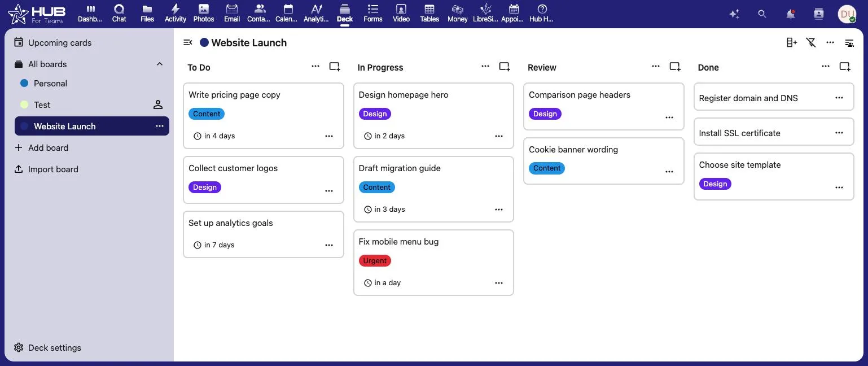Open the Contacts app
Viewport: 868px width, 366px height.
pos(260,14)
